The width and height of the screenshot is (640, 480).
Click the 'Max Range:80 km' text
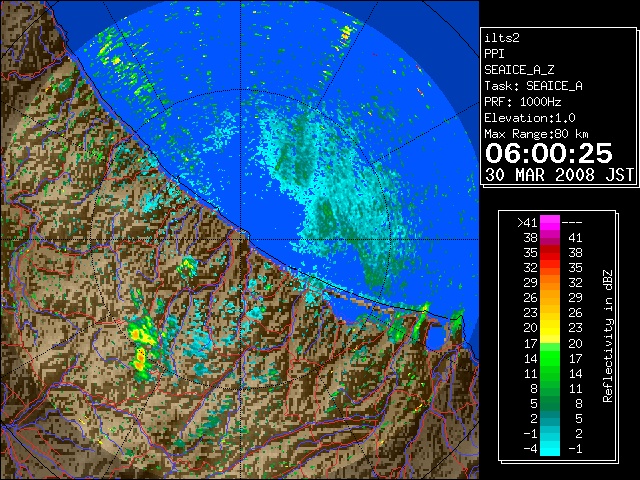pos(536,134)
